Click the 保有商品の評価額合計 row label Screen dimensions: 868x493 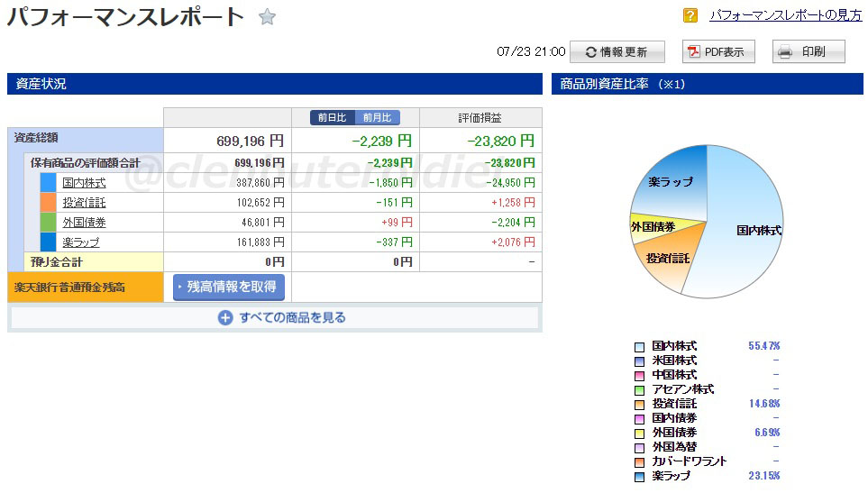[85, 162]
